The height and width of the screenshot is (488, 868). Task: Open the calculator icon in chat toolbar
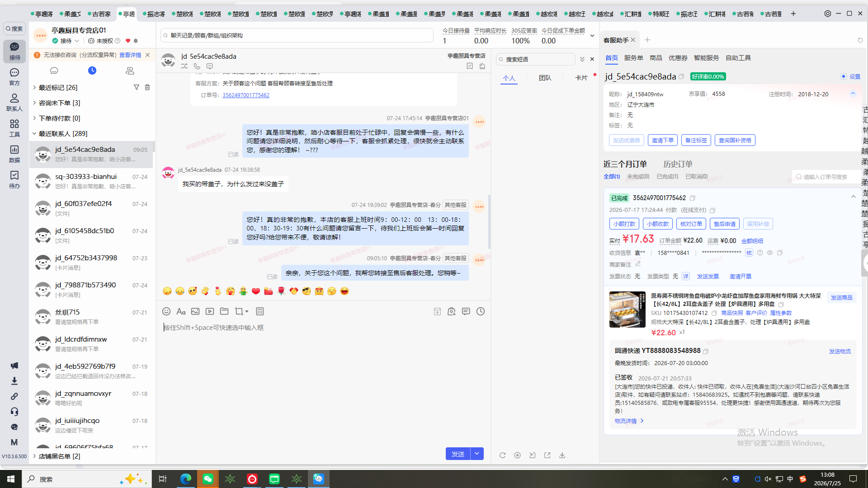coord(260,311)
